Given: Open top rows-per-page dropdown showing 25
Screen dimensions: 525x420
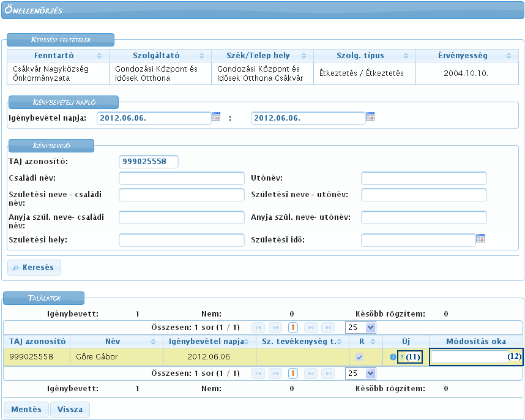Looking at the screenshot, I should [360, 328].
